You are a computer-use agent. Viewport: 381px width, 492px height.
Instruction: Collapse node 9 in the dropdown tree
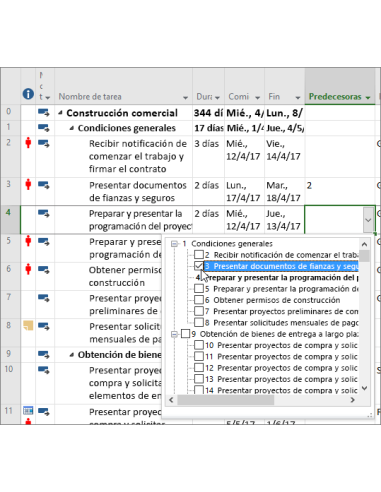point(174,334)
